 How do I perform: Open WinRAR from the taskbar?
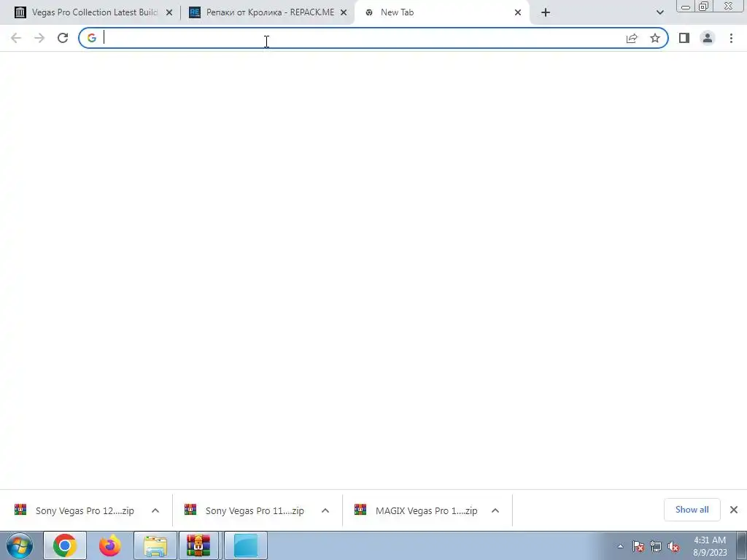pyautogui.click(x=198, y=545)
